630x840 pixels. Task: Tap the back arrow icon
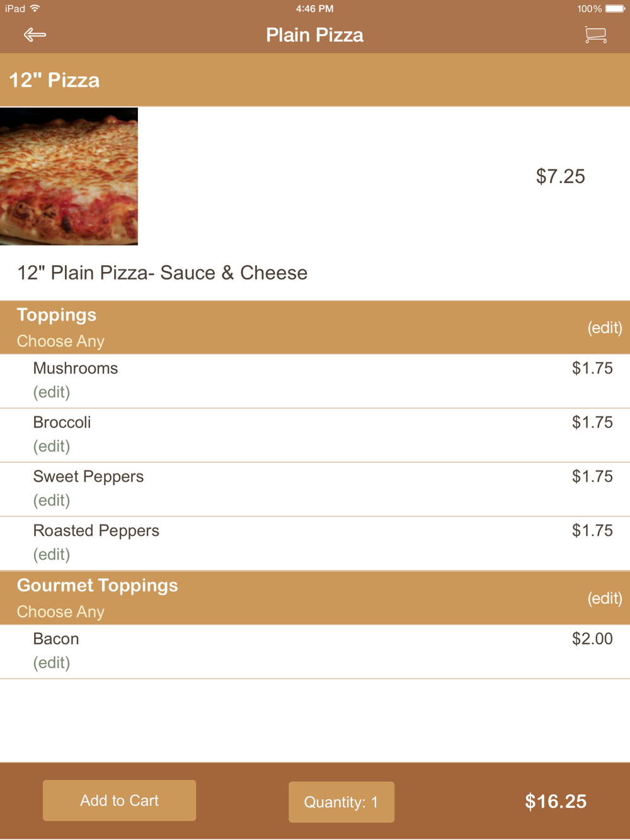[35, 35]
